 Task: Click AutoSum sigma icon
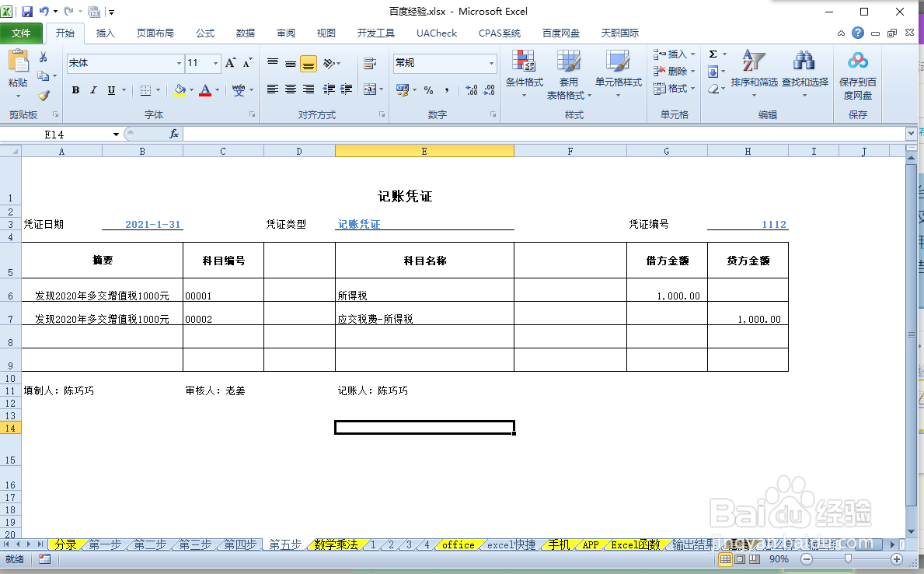713,54
